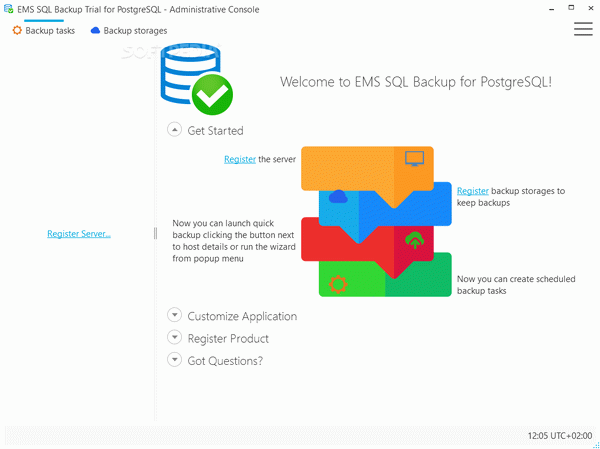Click the cloud icon on blue banner

(337, 196)
